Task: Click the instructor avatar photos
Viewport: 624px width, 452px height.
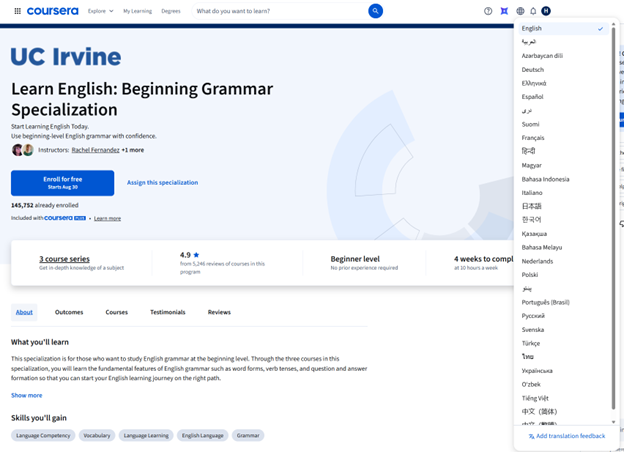Action: click(23, 150)
